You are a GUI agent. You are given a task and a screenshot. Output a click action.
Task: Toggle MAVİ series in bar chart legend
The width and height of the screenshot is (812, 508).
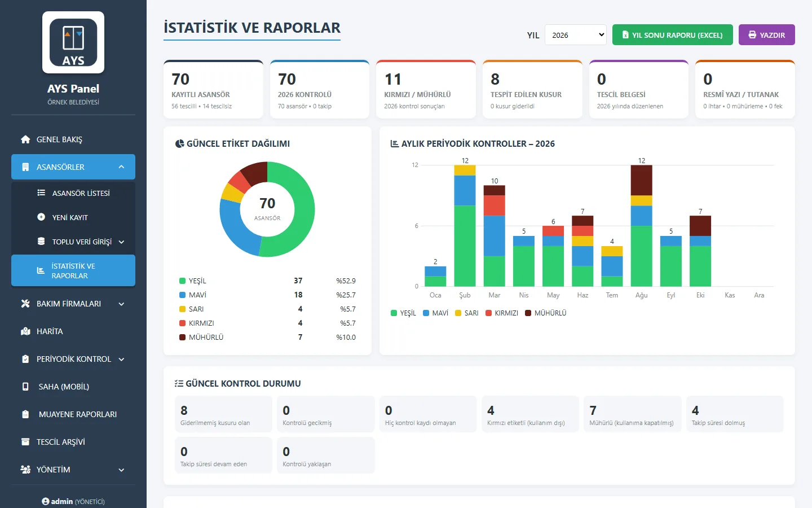(x=435, y=313)
